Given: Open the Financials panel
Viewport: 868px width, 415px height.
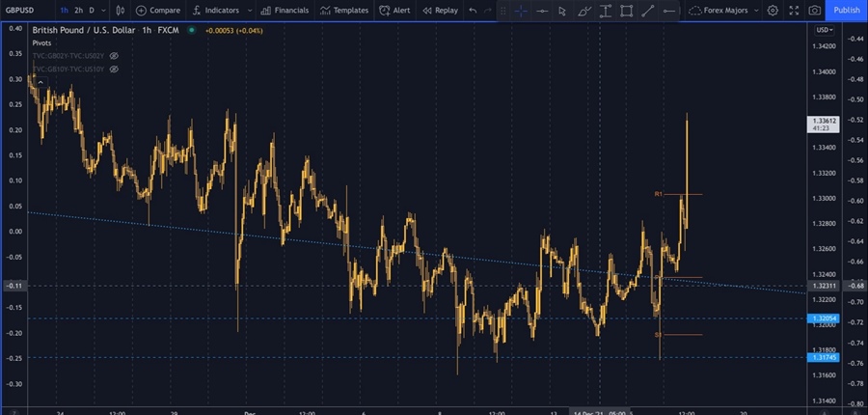Looking at the screenshot, I should point(285,10).
